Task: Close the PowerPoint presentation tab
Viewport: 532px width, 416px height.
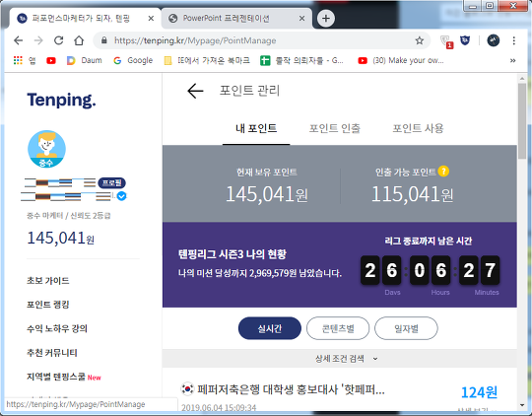Action: coord(301,19)
